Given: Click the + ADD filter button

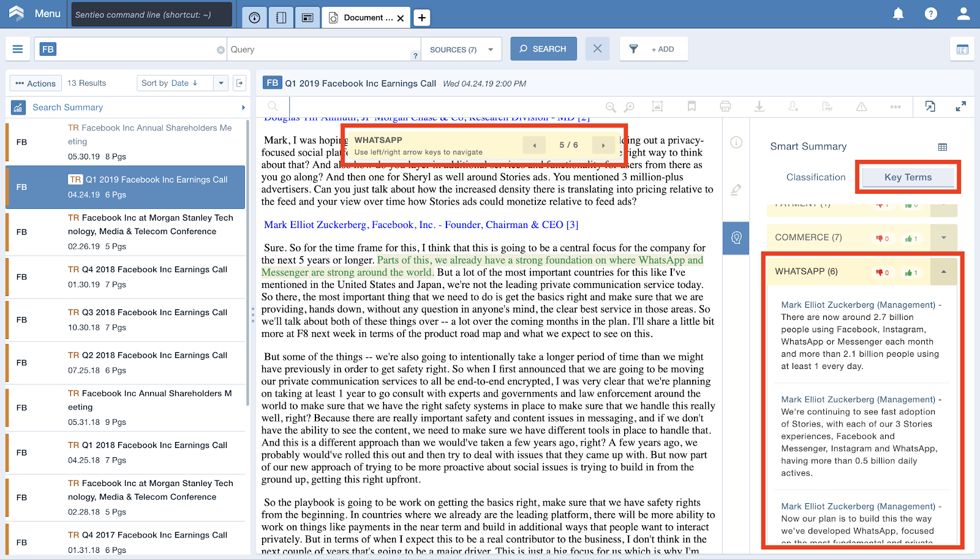Looking at the screenshot, I should pos(662,50).
